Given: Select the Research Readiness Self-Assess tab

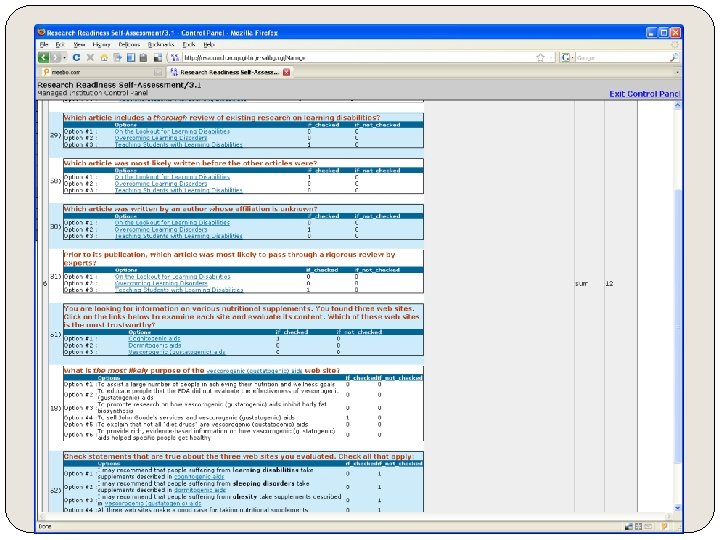Looking at the screenshot, I should 229,72.
